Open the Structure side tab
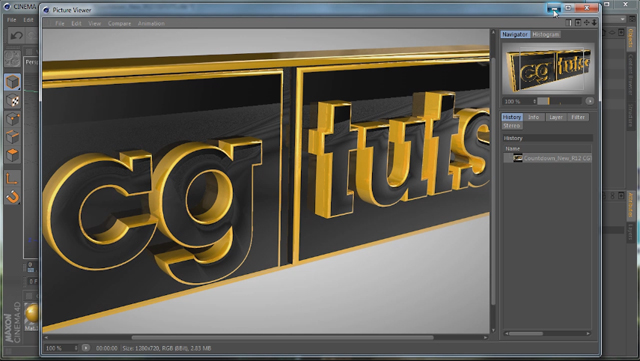This screenshot has width=640, height=361. tap(630, 116)
